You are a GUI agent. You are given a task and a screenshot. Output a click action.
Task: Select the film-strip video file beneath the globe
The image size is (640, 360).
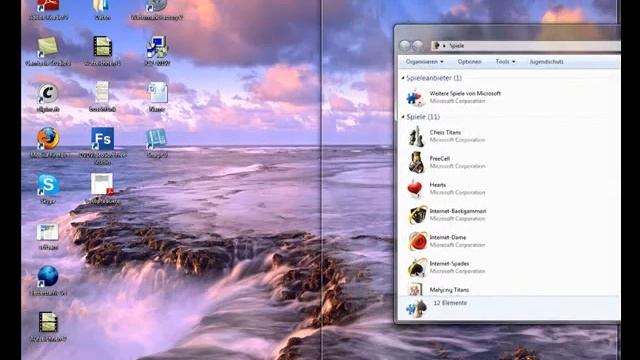[x=48, y=322]
